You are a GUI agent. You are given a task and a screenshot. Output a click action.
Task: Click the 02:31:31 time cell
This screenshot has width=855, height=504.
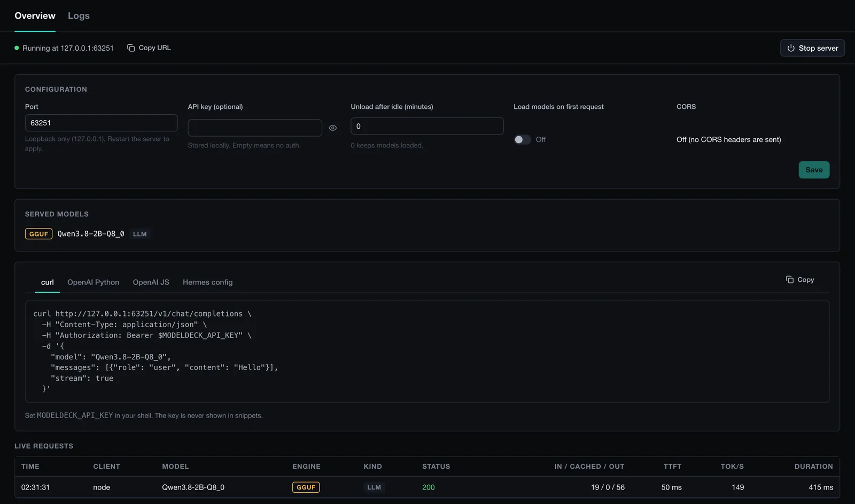click(35, 487)
